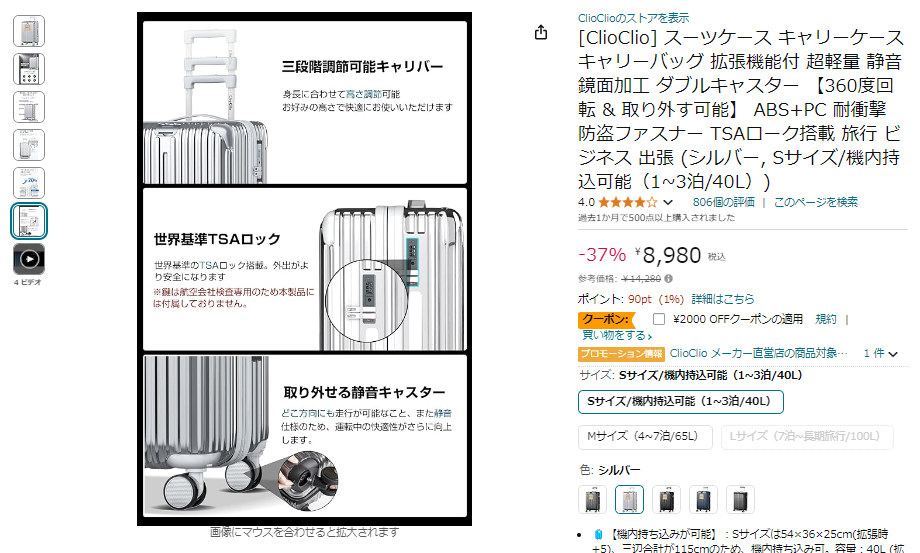Click the share icon beside product image
The height and width of the screenshot is (553, 920).
[541, 32]
